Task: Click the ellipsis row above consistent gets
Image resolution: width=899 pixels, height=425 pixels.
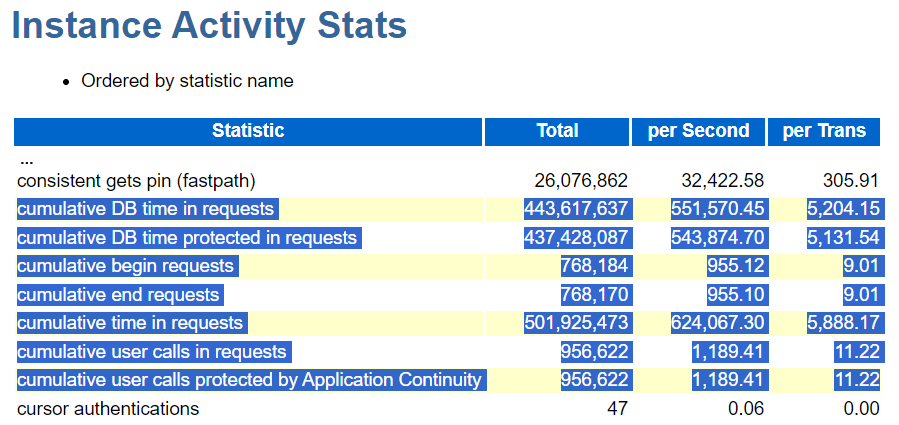Action: (x=27, y=160)
